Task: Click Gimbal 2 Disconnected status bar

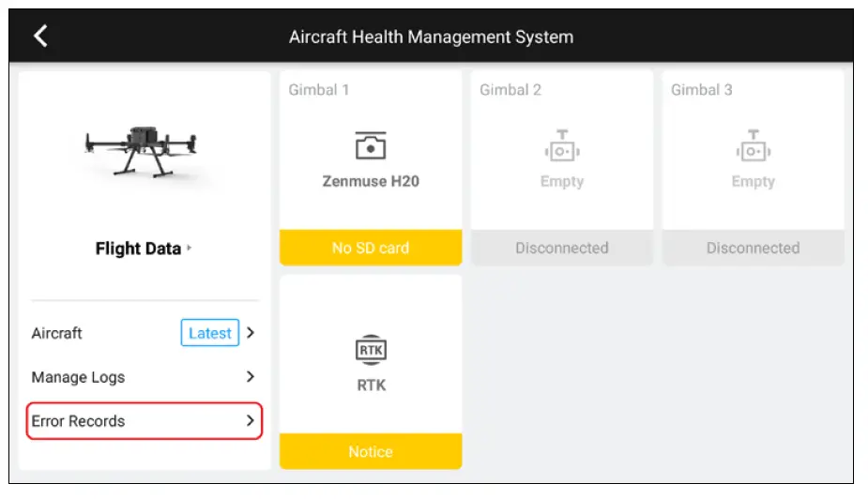Action: click(562, 248)
